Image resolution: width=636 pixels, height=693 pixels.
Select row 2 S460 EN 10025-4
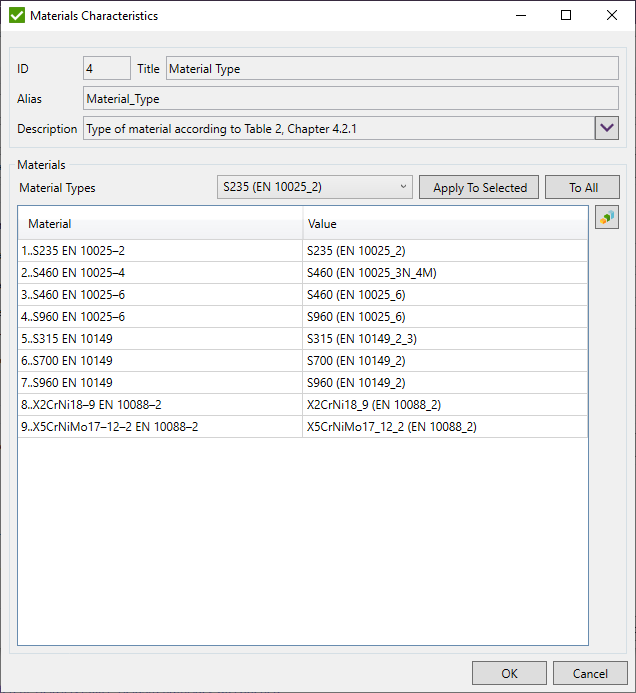tap(160, 273)
